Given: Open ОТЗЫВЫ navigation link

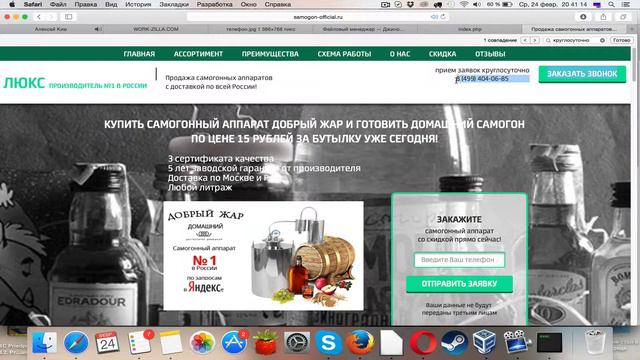Looking at the screenshot, I should (x=490, y=54).
